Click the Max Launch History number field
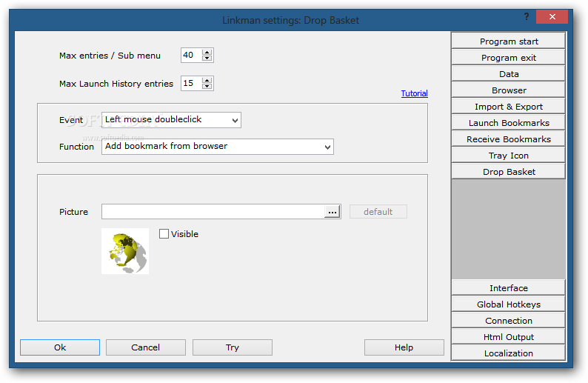This screenshot has height=383, width=588. click(192, 83)
